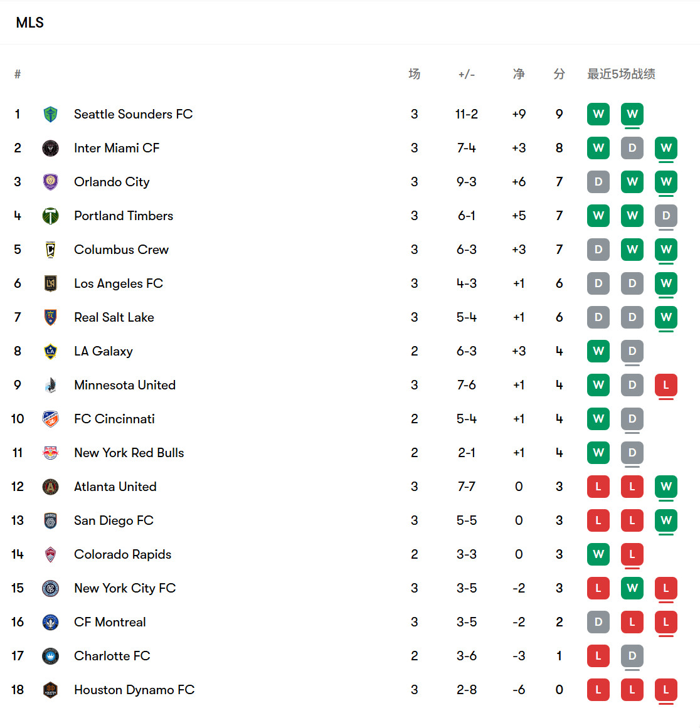Click the Minnesota United loon logo
The image size is (700, 728).
(x=50, y=386)
